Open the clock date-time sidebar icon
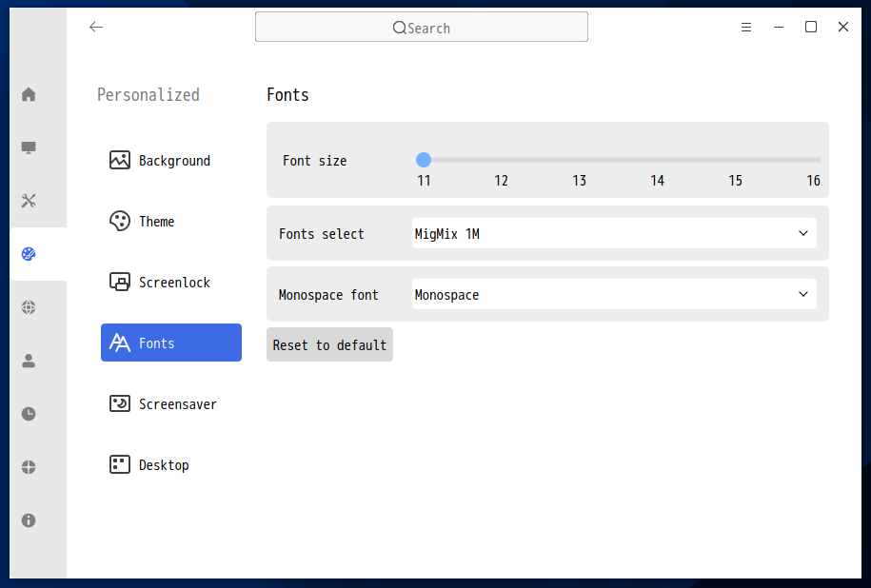Viewport: 871px width, 588px height. tap(29, 414)
